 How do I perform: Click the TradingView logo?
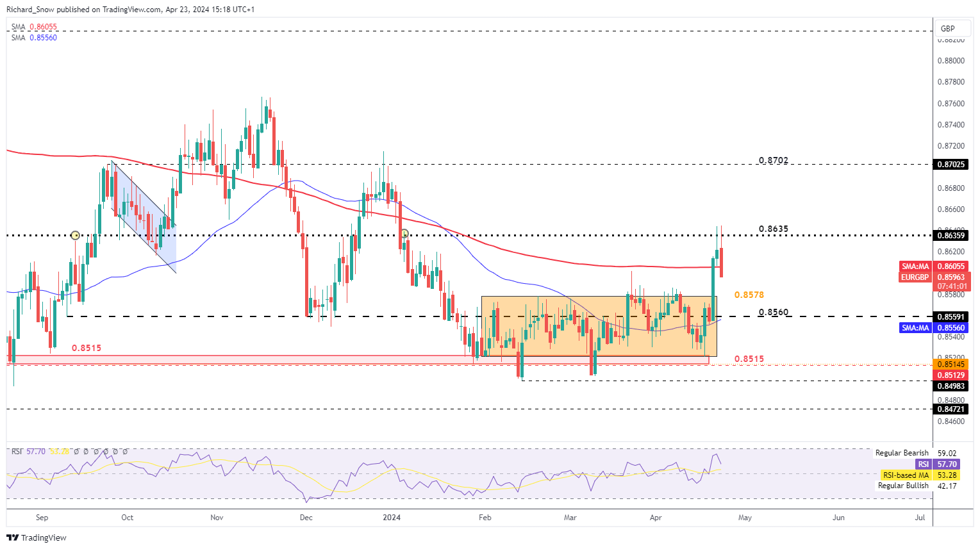37,537
